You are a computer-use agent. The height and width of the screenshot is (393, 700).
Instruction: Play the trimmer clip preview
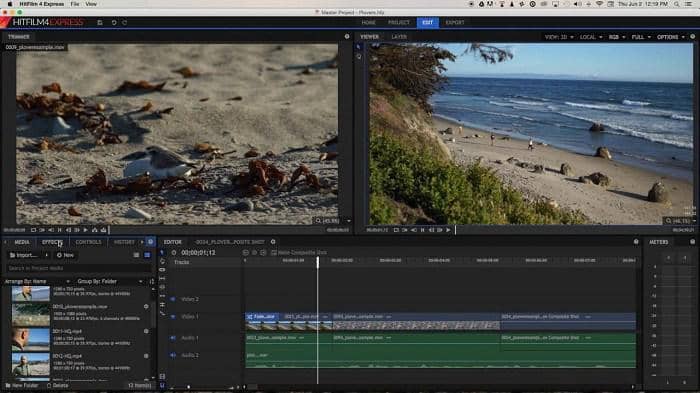tap(86, 230)
